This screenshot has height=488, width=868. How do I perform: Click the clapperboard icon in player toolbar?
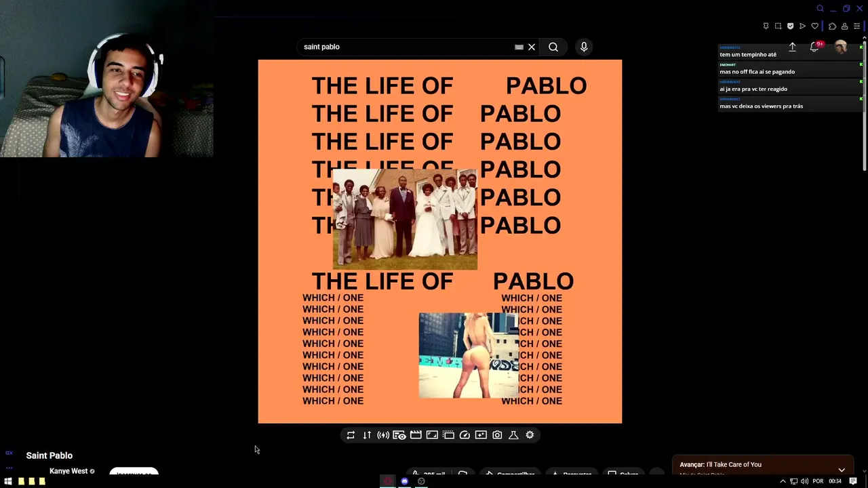416,435
